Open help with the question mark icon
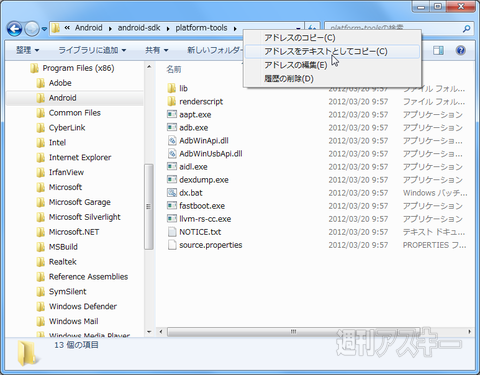480x375 pixels. coord(461,50)
